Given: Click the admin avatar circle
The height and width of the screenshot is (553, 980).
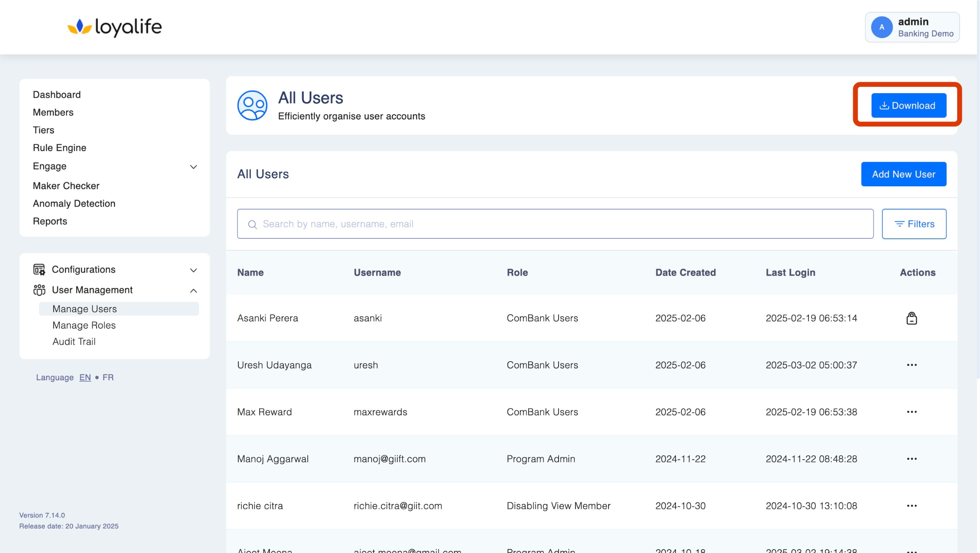Looking at the screenshot, I should (x=881, y=27).
